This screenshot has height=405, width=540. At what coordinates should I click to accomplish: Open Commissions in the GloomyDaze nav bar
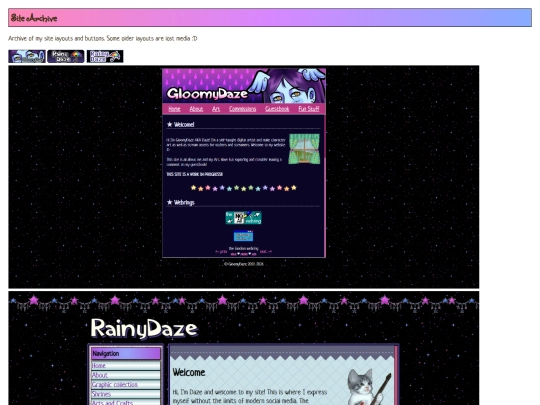242,109
